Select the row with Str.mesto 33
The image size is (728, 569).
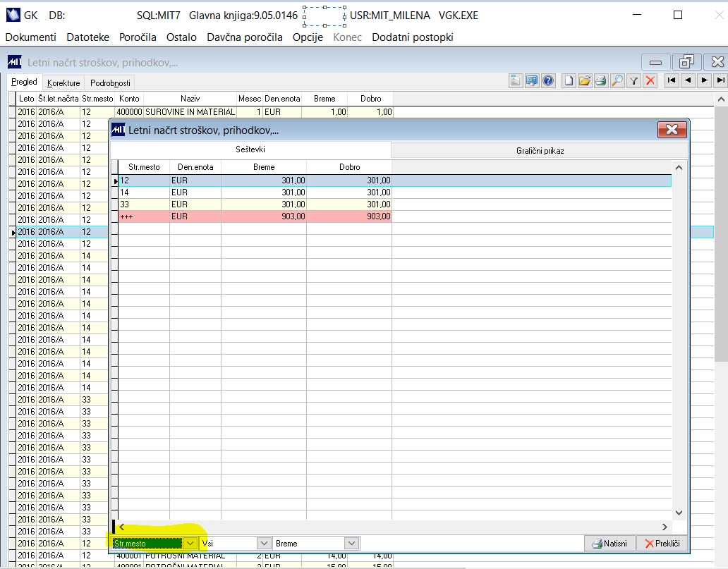pyautogui.click(x=255, y=204)
